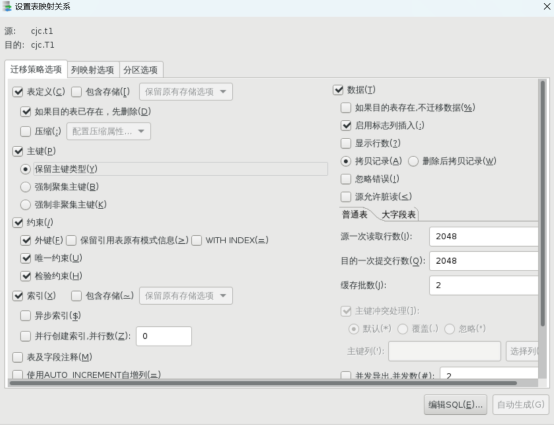Image resolution: width=554 pixels, height=426 pixels.
Task: Select the 大字段表 sub-tab
Action: 399,214
